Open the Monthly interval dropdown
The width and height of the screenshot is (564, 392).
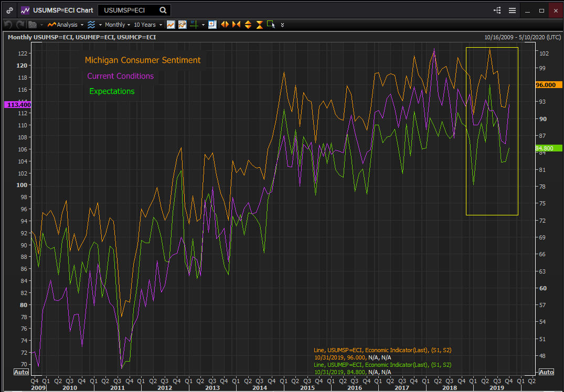coord(117,25)
